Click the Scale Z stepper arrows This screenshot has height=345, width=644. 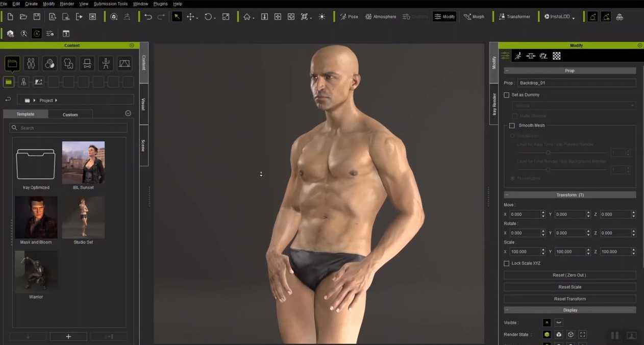point(633,252)
